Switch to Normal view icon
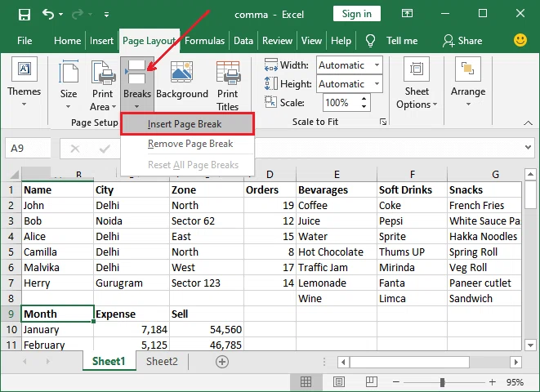Viewport: 540px width, 392px height. (306, 381)
